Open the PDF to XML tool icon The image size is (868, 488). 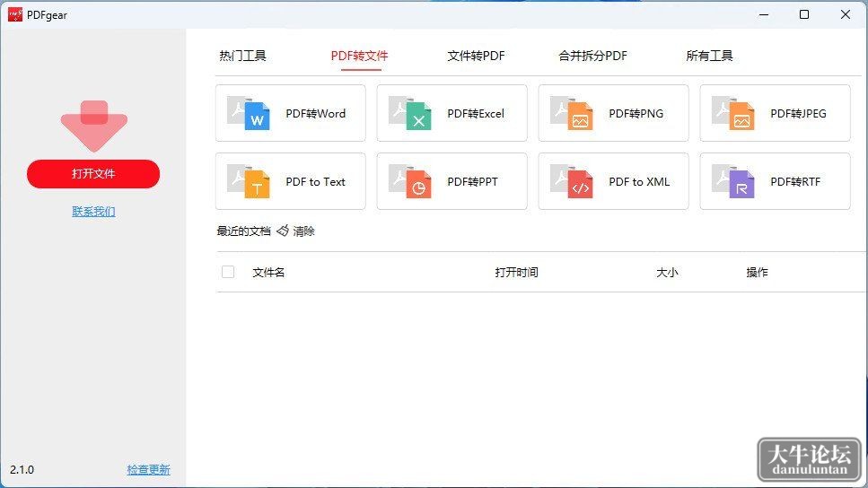pos(572,181)
